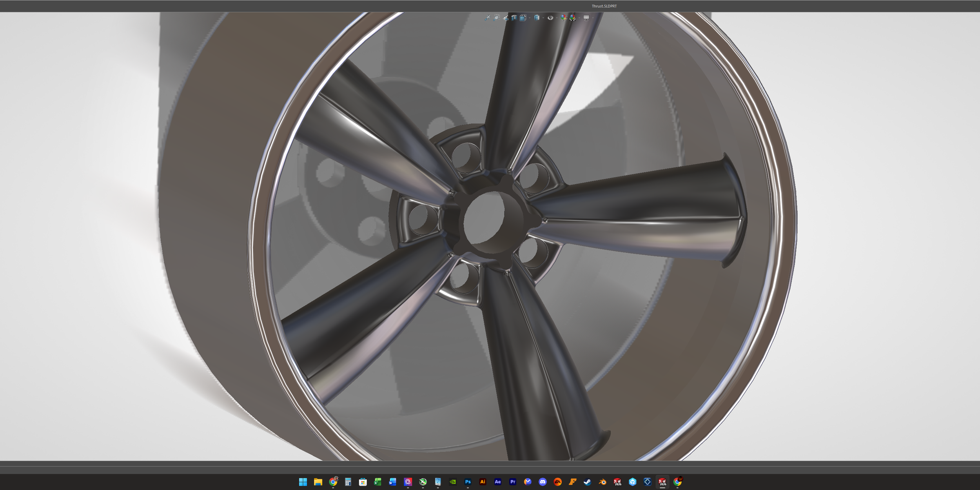This screenshot has width=980, height=490.
Task: Open the second Chrome icon with red badge
Action: (x=678, y=482)
